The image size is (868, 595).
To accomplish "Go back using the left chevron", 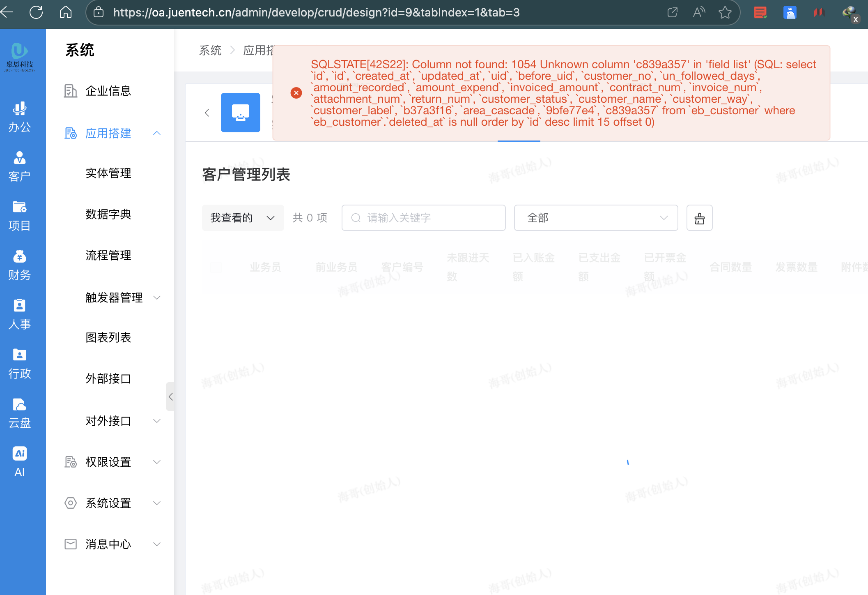I will coord(207,113).
